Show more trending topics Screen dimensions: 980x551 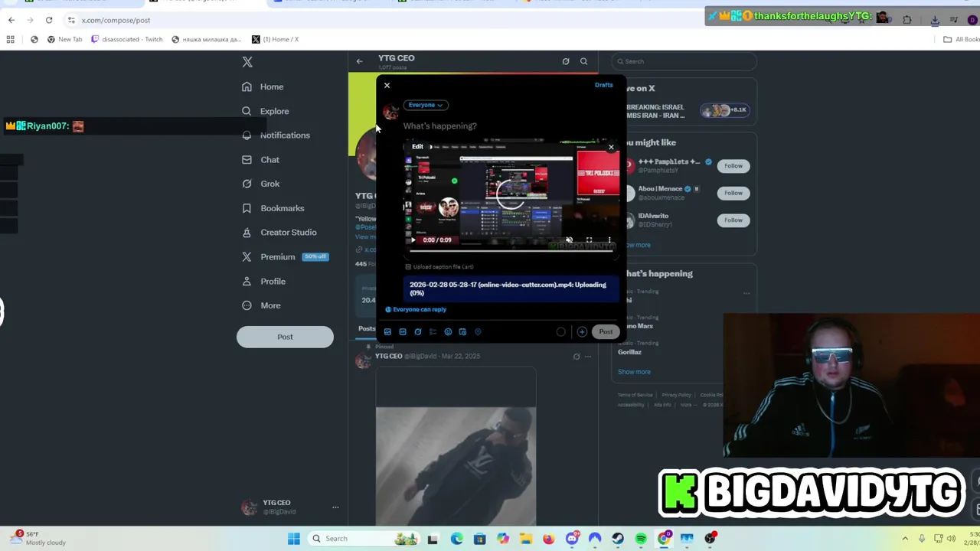click(x=634, y=372)
